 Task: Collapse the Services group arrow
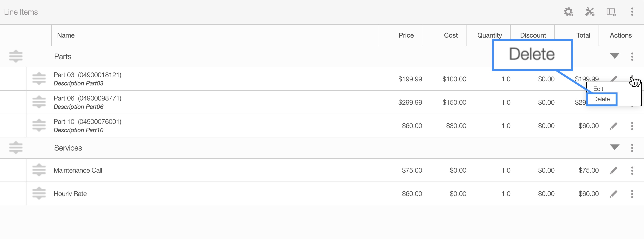(614, 147)
